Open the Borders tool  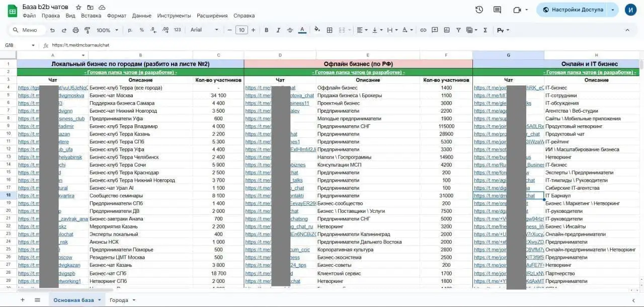click(330, 30)
